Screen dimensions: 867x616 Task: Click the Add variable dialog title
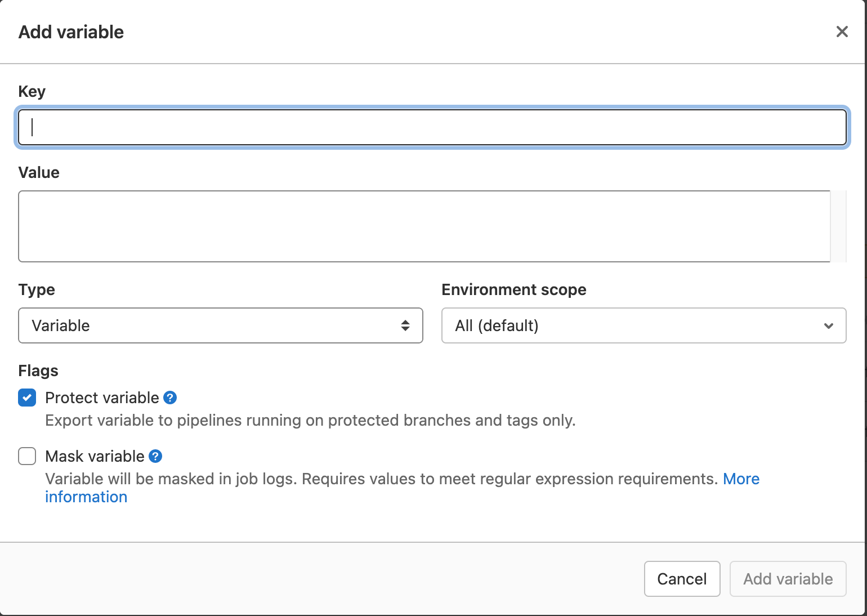[x=71, y=32]
